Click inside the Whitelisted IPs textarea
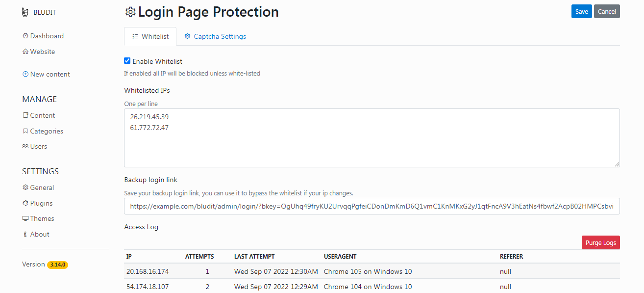Screen dimensions: 644x293 [x=372, y=137]
